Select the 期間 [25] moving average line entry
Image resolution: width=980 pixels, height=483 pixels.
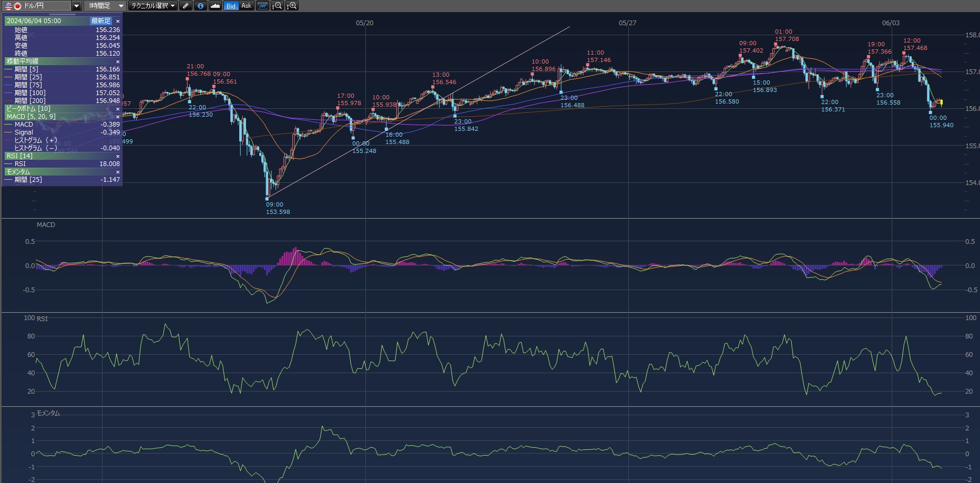pos(30,77)
